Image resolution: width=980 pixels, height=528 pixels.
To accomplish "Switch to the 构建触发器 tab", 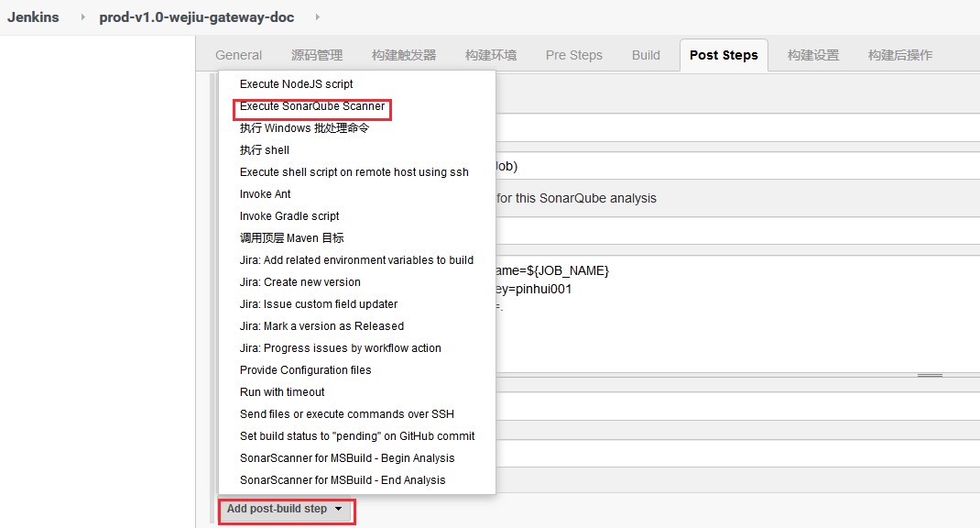I will tap(404, 55).
